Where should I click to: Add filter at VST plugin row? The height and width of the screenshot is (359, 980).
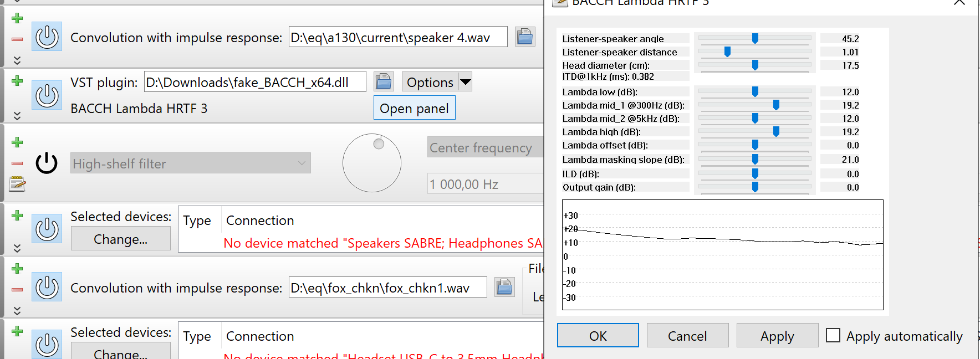[17, 81]
